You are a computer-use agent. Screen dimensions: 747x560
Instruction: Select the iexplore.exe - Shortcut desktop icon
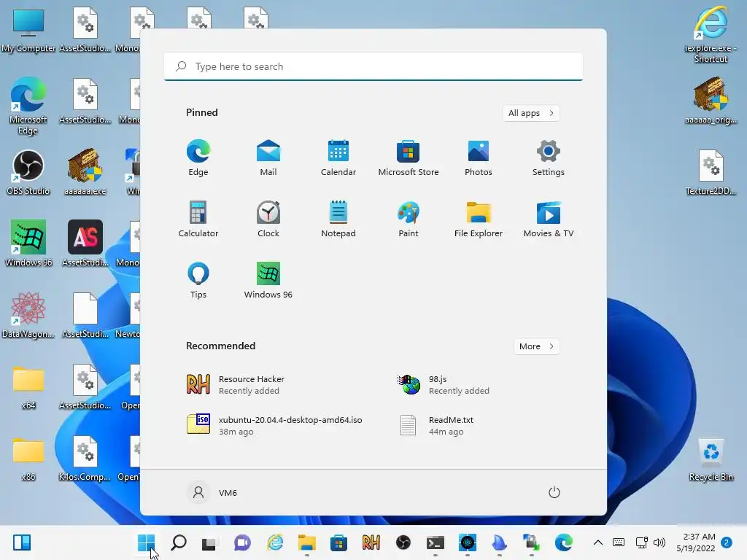[x=711, y=34]
